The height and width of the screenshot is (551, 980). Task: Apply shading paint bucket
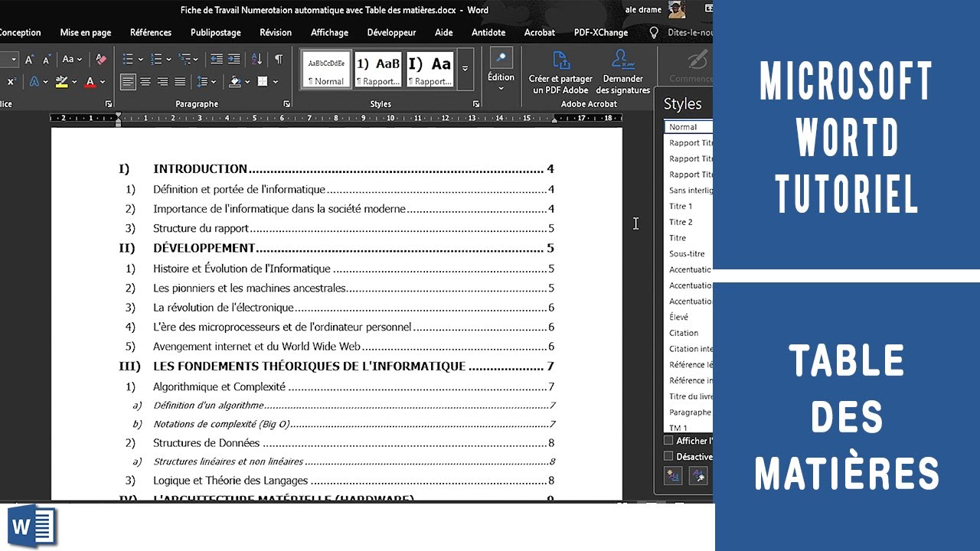point(234,81)
